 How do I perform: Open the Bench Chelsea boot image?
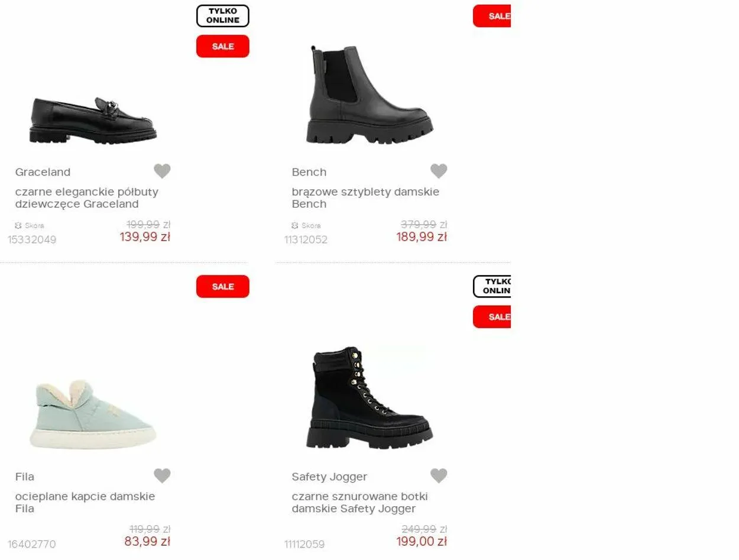(369, 95)
